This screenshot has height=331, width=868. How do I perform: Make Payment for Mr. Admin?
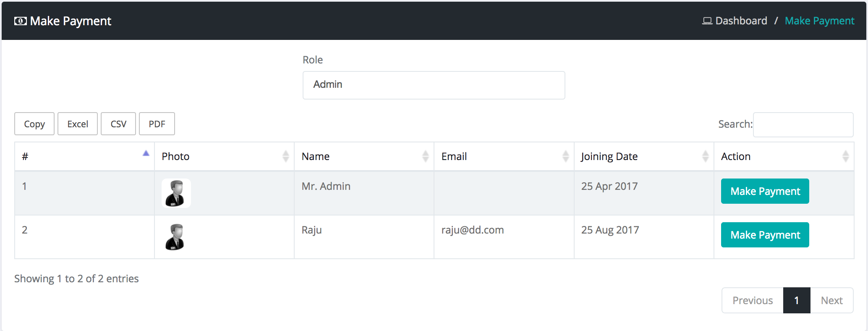point(765,192)
